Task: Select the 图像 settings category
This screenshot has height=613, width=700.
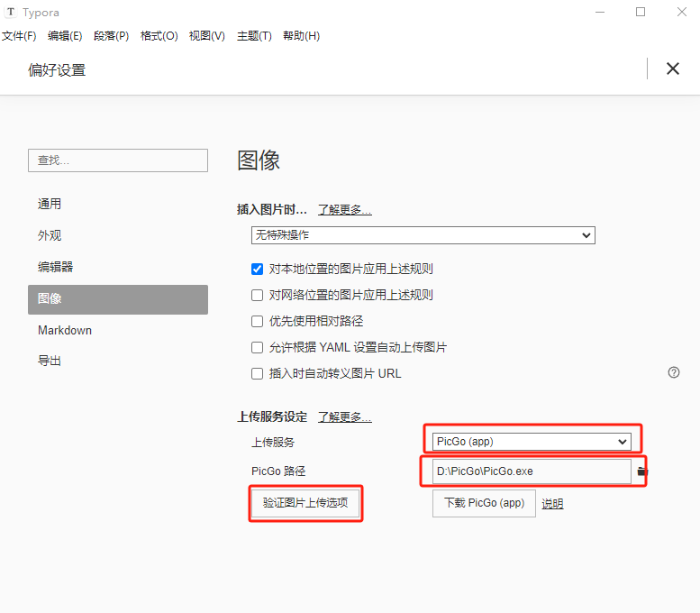Action: click(118, 299)
